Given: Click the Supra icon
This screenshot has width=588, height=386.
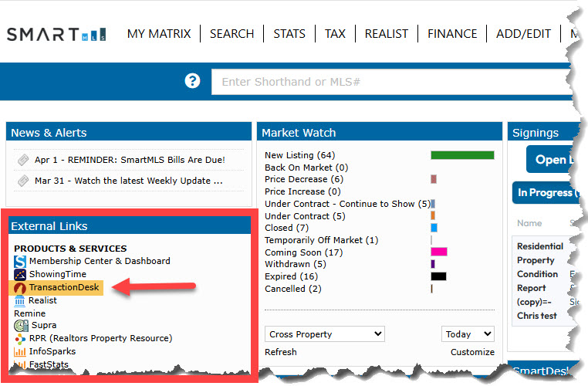Looking at the screenshot, I should click(21, 326).
